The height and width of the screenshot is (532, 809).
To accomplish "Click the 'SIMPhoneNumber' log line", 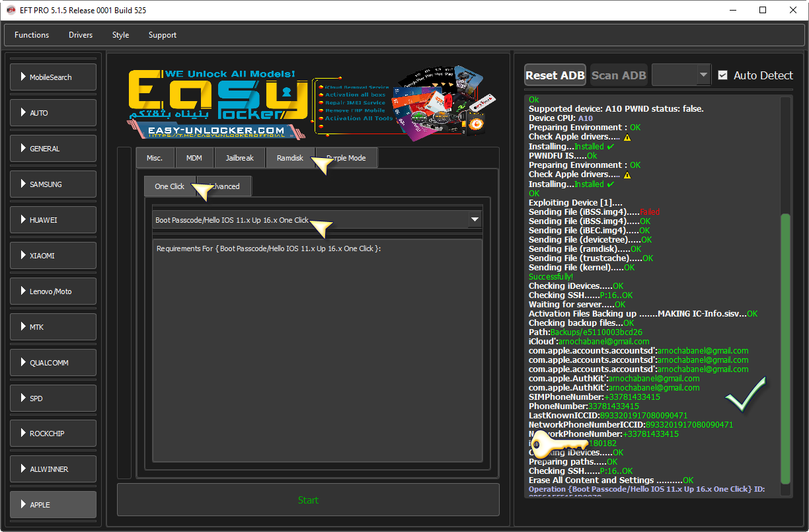I will coord(594,397).
